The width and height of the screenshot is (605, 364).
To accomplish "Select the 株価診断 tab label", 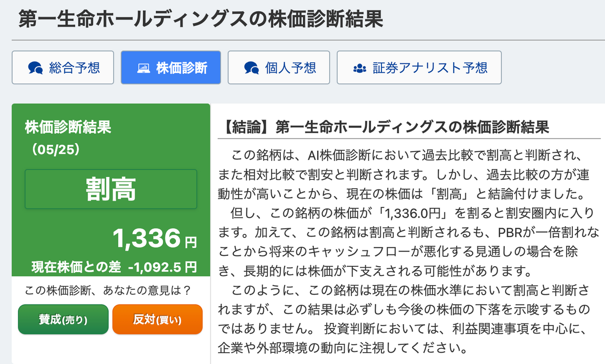I will [x=181, y=68].
